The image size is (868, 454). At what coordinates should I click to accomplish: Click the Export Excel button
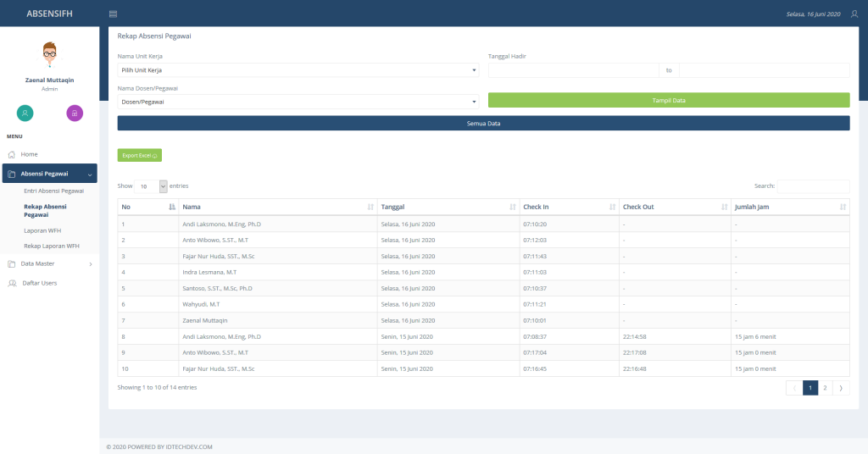click(140, 155)
